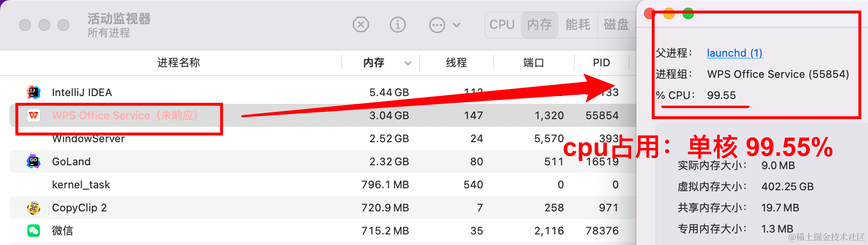Viewport: 868px width, 245px height.
Task: Select the IntelliJ IDEA process row
Action: (x=323, y=92)
